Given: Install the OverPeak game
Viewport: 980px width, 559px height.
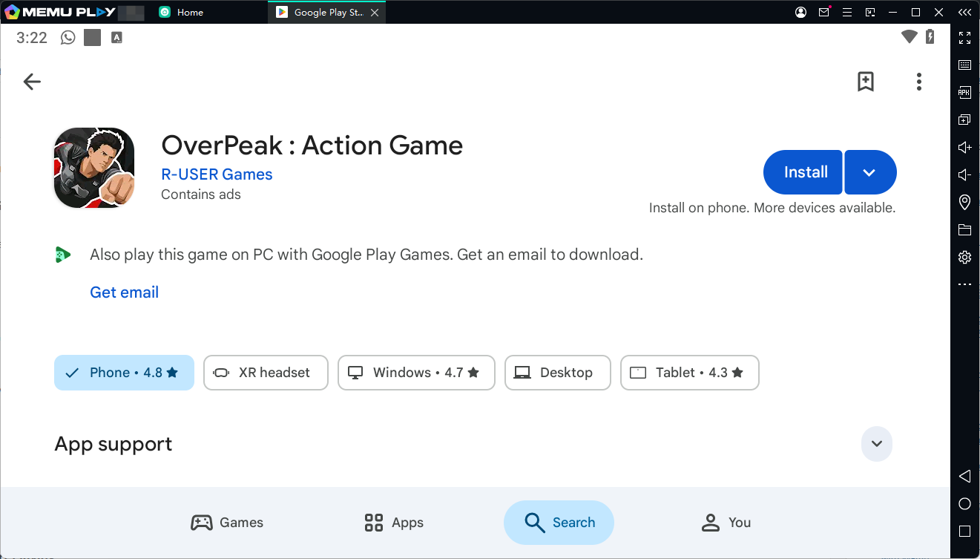Looking at the screenshot, I should point(803,172).
